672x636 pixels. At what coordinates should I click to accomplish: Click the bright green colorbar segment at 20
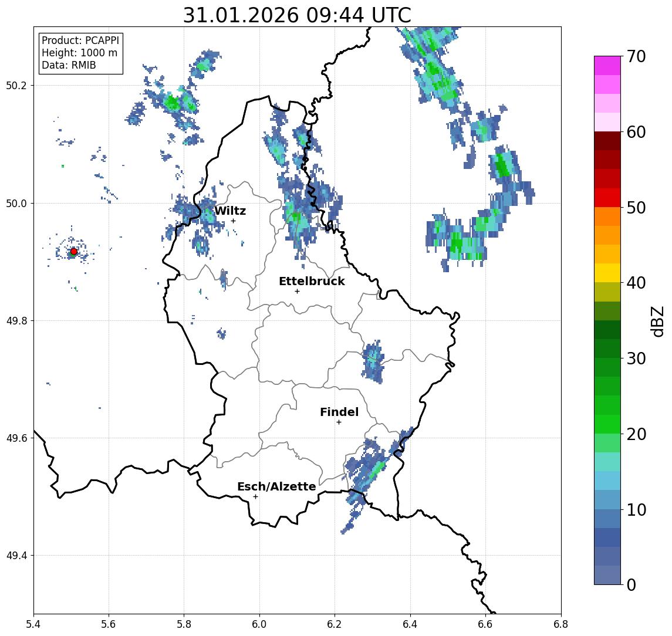click(x=607, y=424)
